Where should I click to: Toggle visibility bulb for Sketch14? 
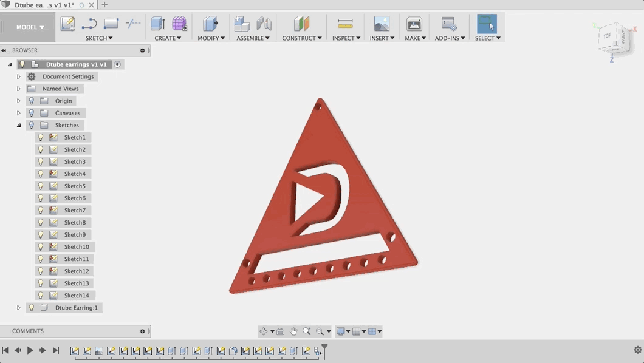pos(41,296)
